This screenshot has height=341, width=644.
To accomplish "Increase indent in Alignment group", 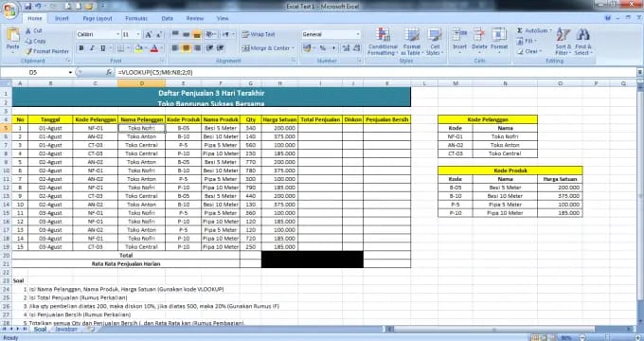I will [x=221, y=48].
